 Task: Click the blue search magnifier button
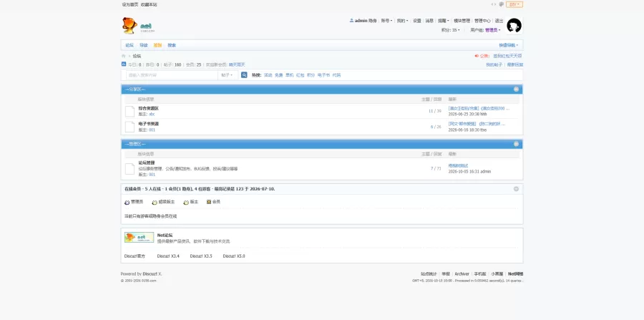244,75
